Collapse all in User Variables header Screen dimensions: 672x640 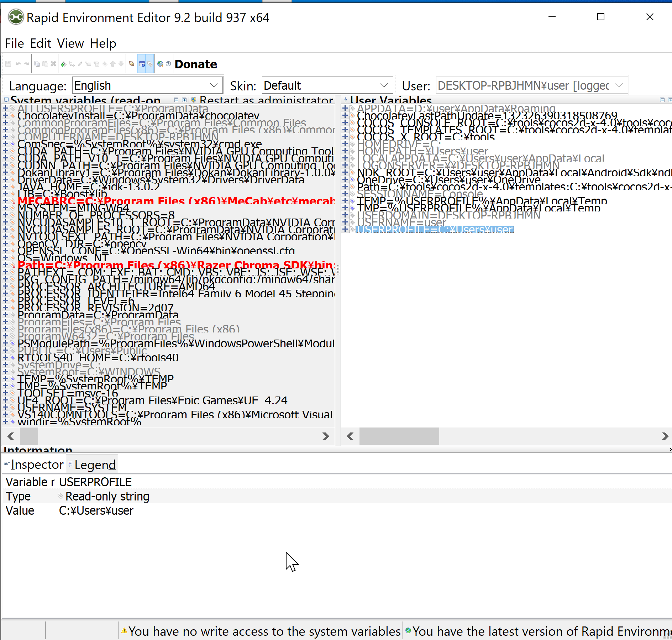tap(662, 100)
